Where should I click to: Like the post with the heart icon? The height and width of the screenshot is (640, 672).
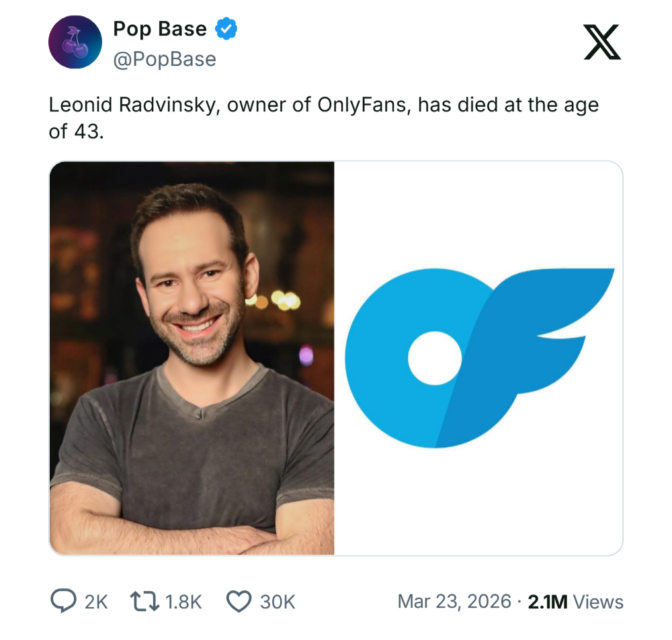238,601
